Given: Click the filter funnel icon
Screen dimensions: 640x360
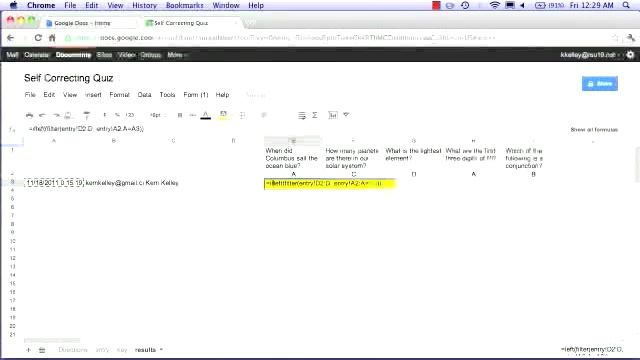Looking at the screenshot, I should 346,115.
